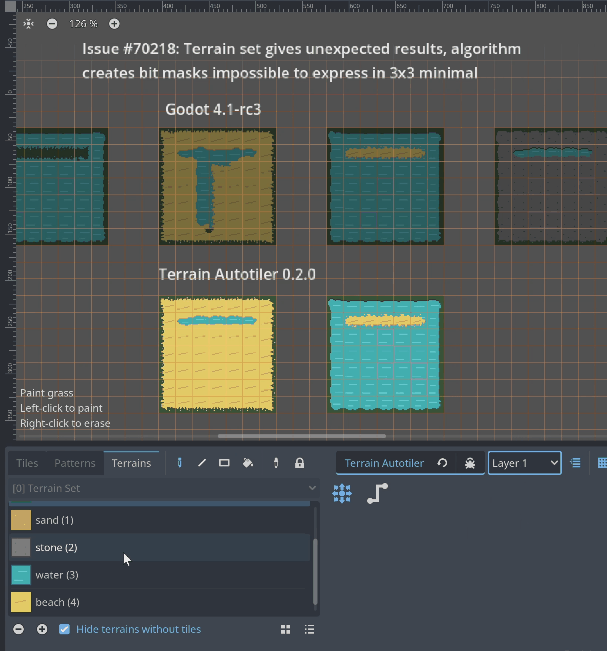Zoom out with the minus icon
607x651 pixels.
pyautogui.click(x=52, y=24)
